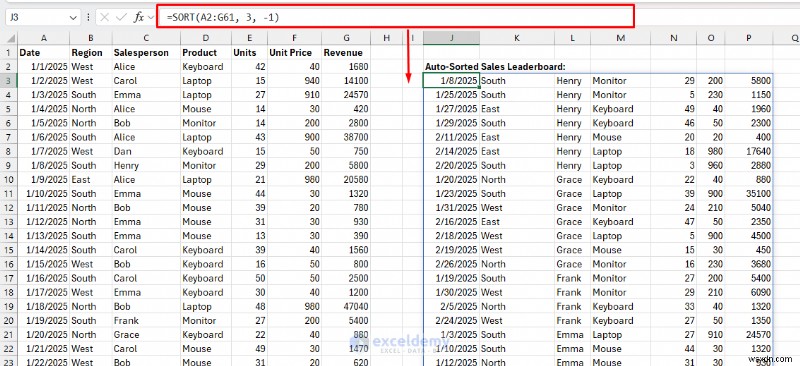
Task: Click the Auto-Sorted Sales Leaderboard title cell
Action: pos(495,67)
